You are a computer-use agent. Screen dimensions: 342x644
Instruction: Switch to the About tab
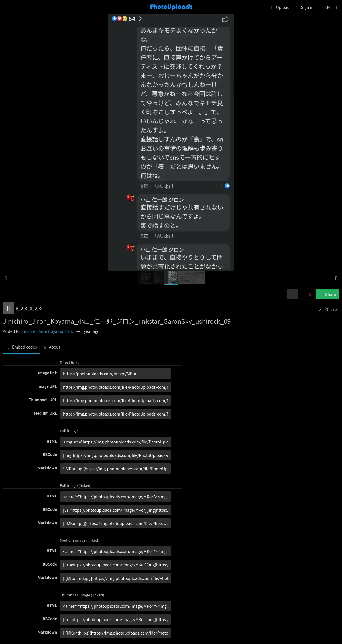click(x=52, y=347)
